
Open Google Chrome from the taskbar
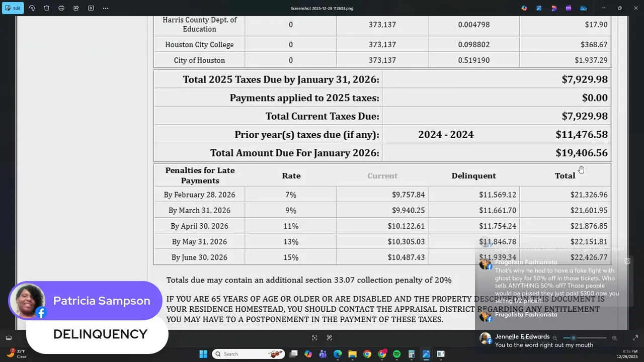pos(367,354)
